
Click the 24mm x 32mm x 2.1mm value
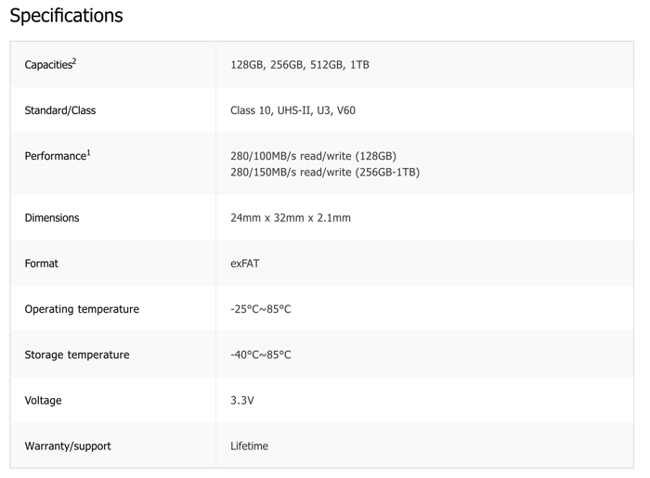point(291,218)
